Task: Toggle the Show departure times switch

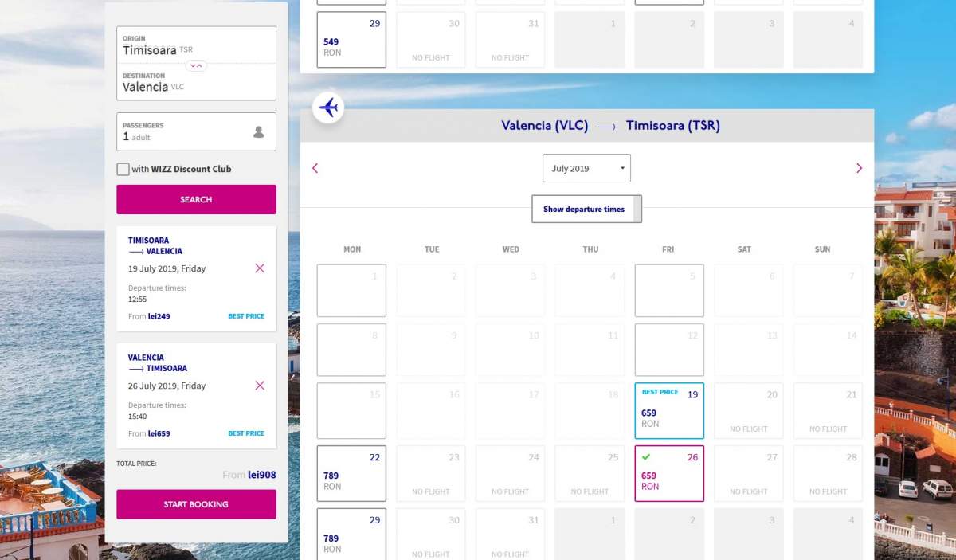Action: pyautogui.click(x=586, y=210)
